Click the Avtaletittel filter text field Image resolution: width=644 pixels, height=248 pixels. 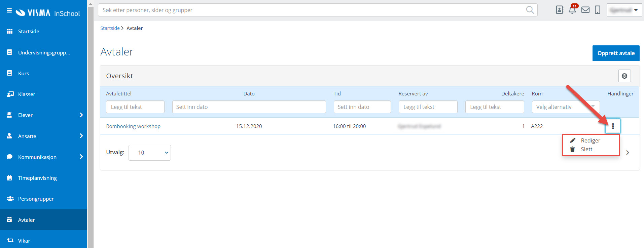(135, 107)
